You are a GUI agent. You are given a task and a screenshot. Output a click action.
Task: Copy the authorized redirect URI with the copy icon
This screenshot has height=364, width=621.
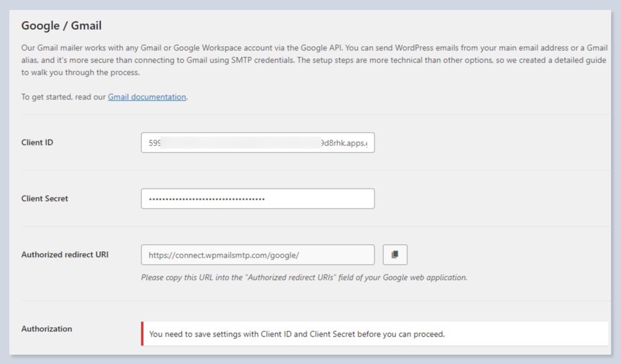click(x=395, y=255)
